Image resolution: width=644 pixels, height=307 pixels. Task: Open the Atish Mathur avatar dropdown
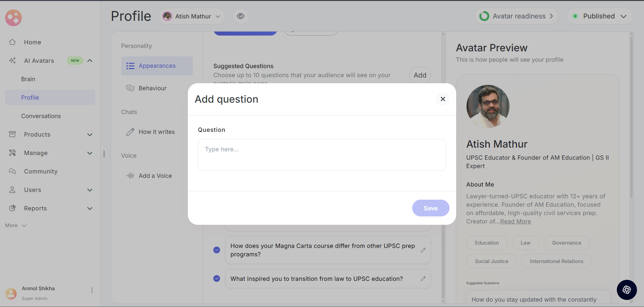tap(192, 16)
